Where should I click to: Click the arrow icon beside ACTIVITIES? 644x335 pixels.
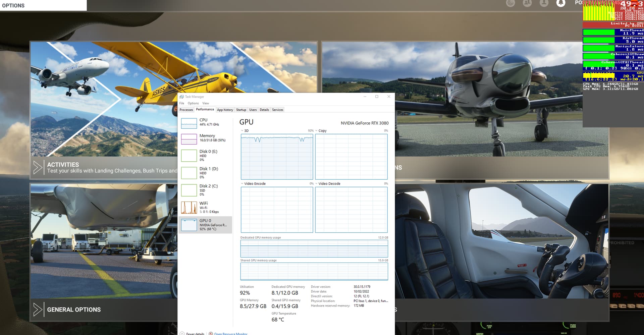pyautogui.click(x=38, y=167)
